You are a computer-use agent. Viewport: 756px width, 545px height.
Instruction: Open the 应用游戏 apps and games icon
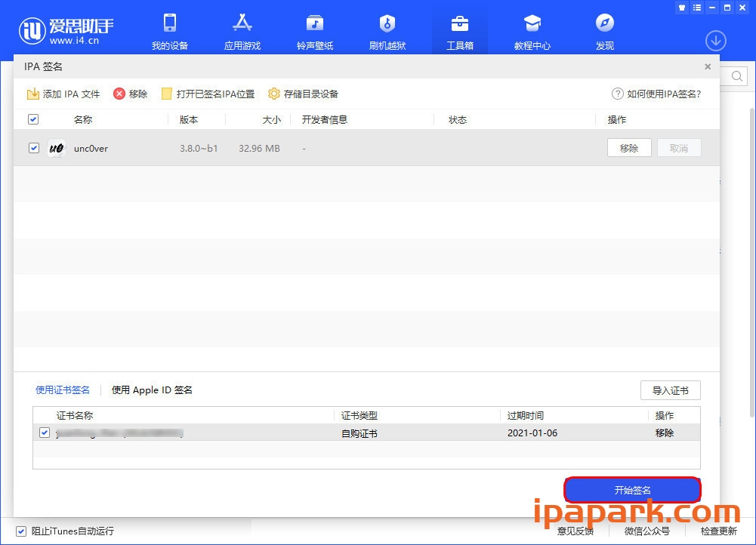point(242,29)
